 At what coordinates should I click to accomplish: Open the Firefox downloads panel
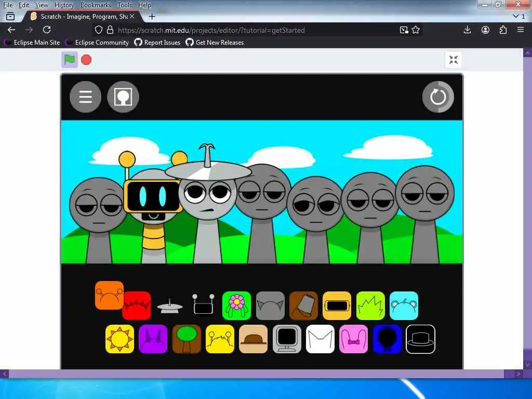click(467, 30)
